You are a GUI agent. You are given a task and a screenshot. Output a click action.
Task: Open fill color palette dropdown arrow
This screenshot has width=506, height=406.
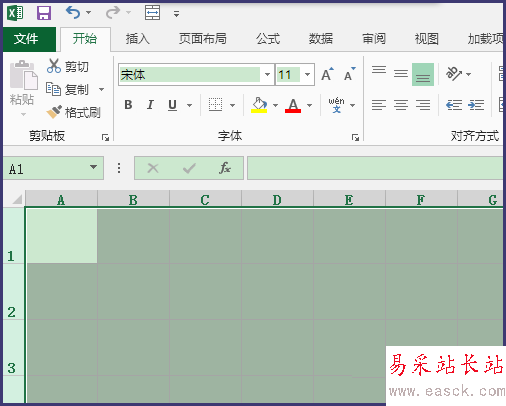coord(275,105)
